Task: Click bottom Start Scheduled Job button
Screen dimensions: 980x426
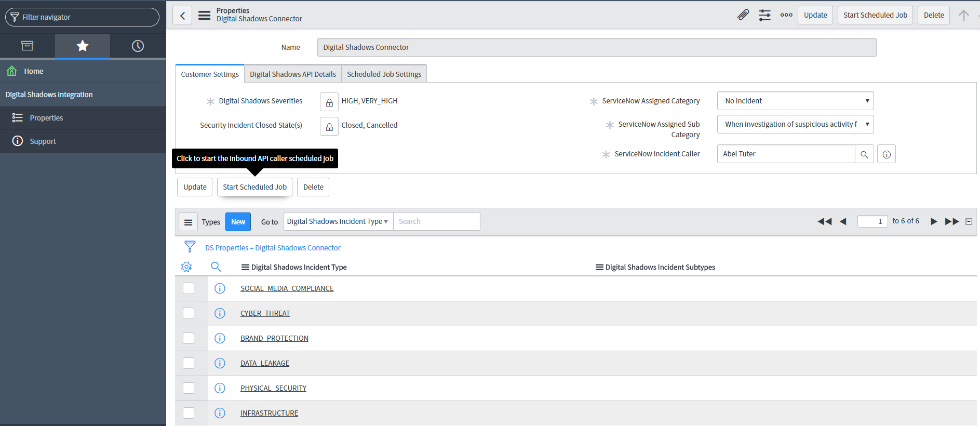Action: point(254,187)
